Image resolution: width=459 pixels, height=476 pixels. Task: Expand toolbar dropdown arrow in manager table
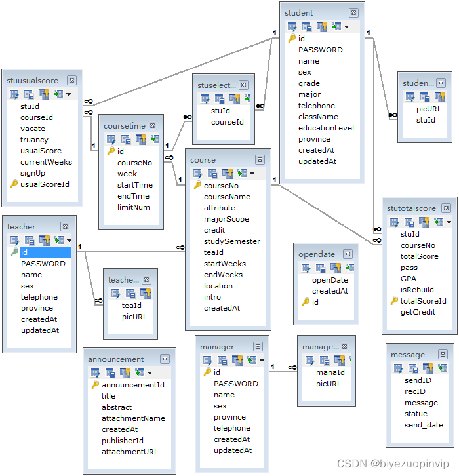[x=262, y=361]
